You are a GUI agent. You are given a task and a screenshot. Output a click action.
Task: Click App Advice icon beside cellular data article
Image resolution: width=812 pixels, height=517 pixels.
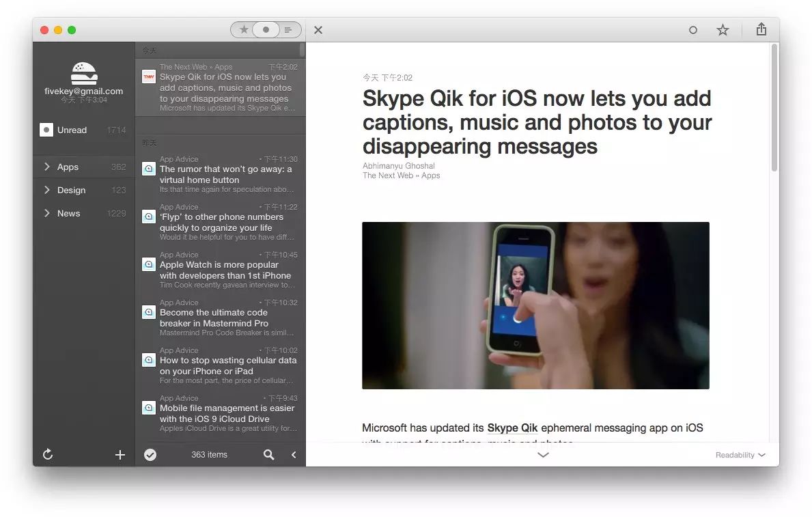(x=149, y=359)
